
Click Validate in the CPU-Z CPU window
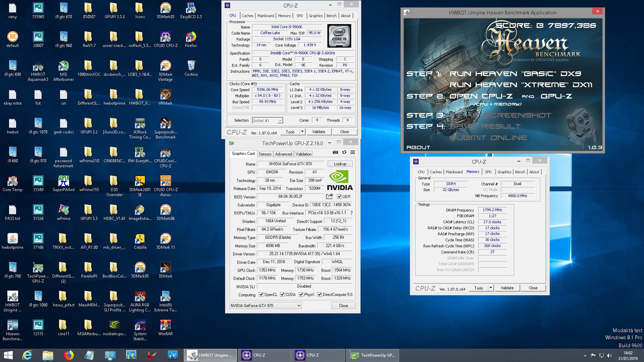319,132
